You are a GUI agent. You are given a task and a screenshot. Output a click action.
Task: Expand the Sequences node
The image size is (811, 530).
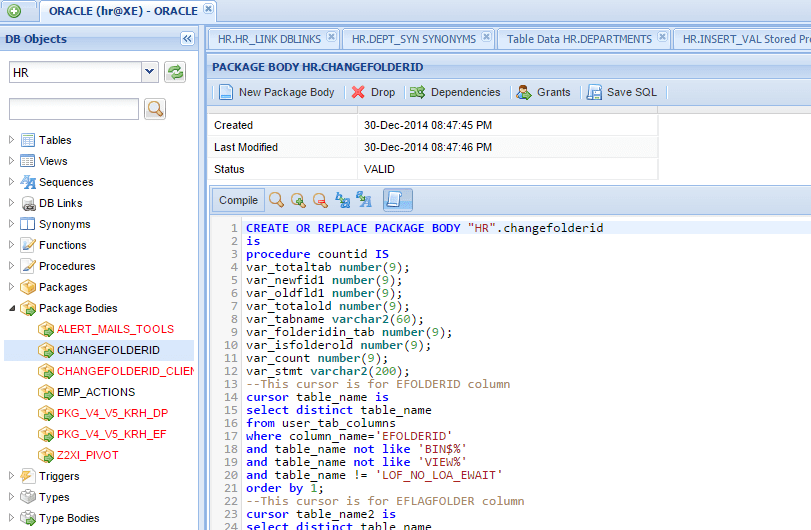click(x=11, y=181)
